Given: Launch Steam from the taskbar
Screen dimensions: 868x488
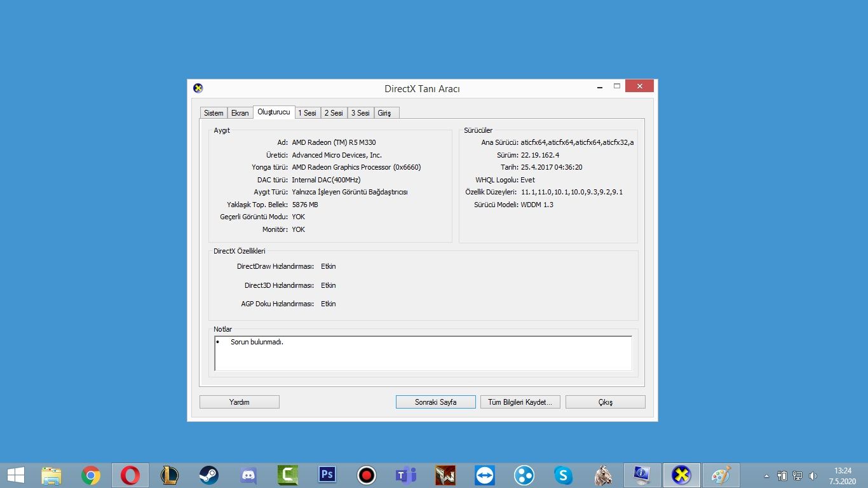Looking at the screenshot, I should pyautogui.click(x=209, y=475).
